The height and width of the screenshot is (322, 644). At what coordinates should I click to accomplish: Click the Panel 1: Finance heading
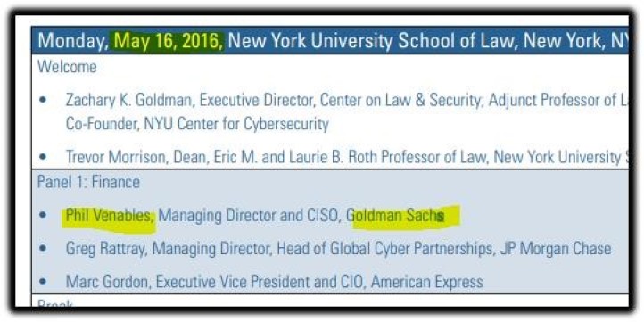(88, 182)
